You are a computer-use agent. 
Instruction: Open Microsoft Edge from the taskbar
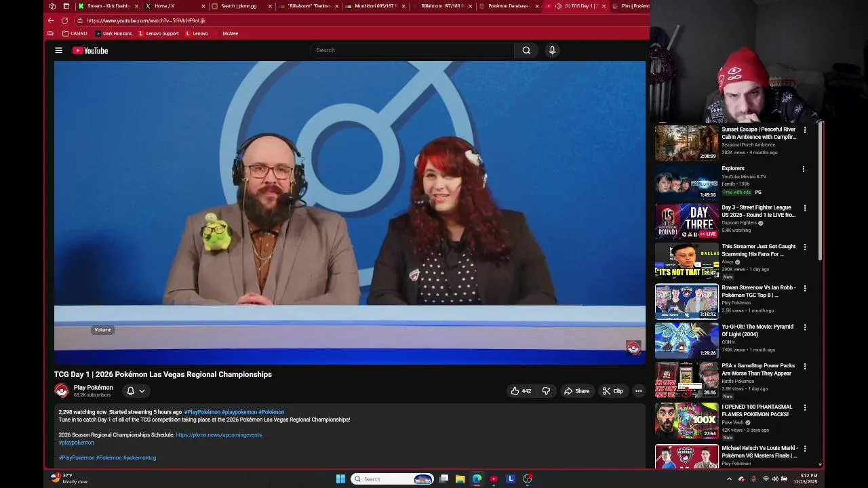(477, 479)
